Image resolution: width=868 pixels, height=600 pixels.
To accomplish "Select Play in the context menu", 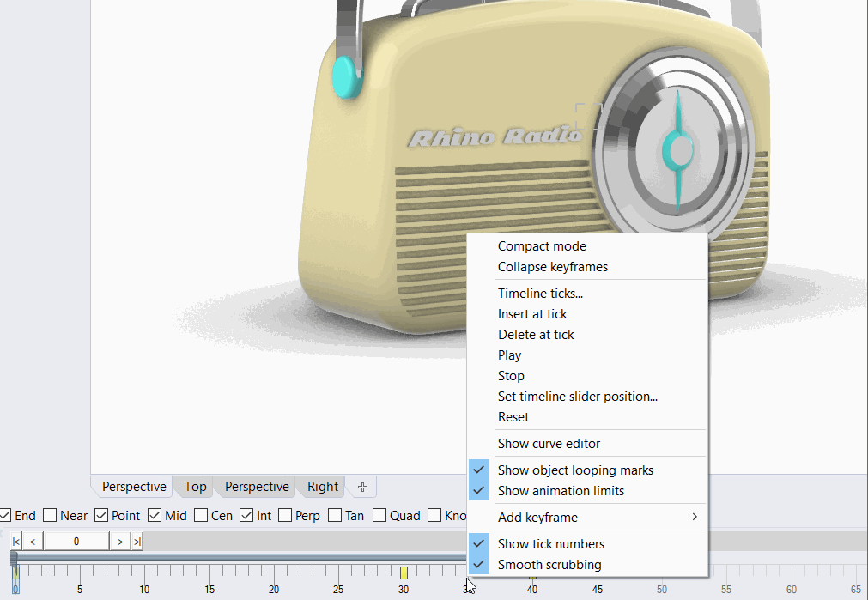I will click(x=587, y=355).
